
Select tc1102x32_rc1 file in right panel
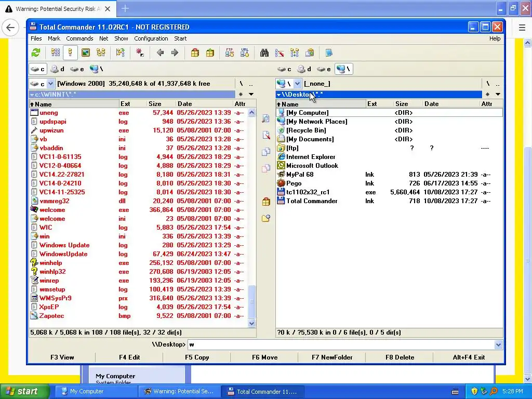click(x=389, y=192)
